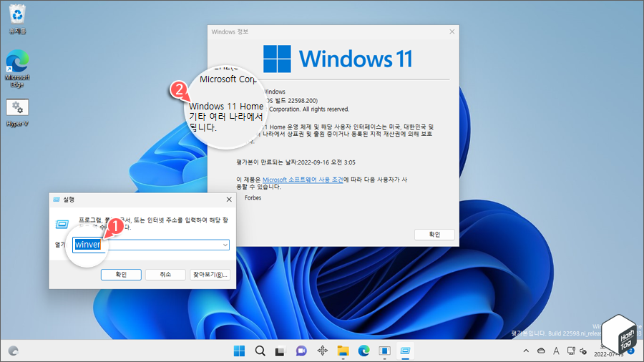This screenshot has width=644, height=362.
Task: Select the Run dialog taskbar icon
Action: pyautogui.click(x=406, y=351)
